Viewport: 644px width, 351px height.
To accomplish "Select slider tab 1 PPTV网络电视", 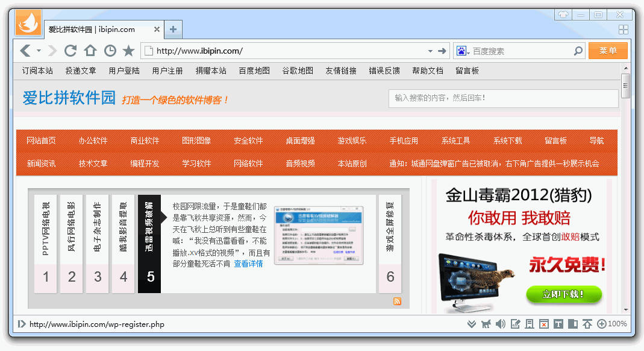I will [46, 244].
